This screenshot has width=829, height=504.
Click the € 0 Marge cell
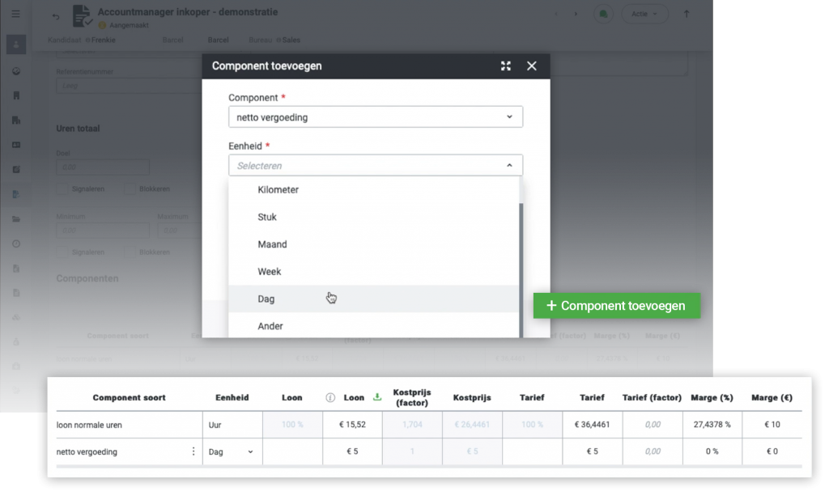[772, 451]
